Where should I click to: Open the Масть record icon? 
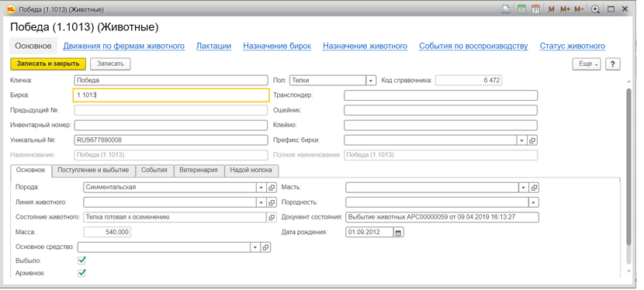click(534, 188)
